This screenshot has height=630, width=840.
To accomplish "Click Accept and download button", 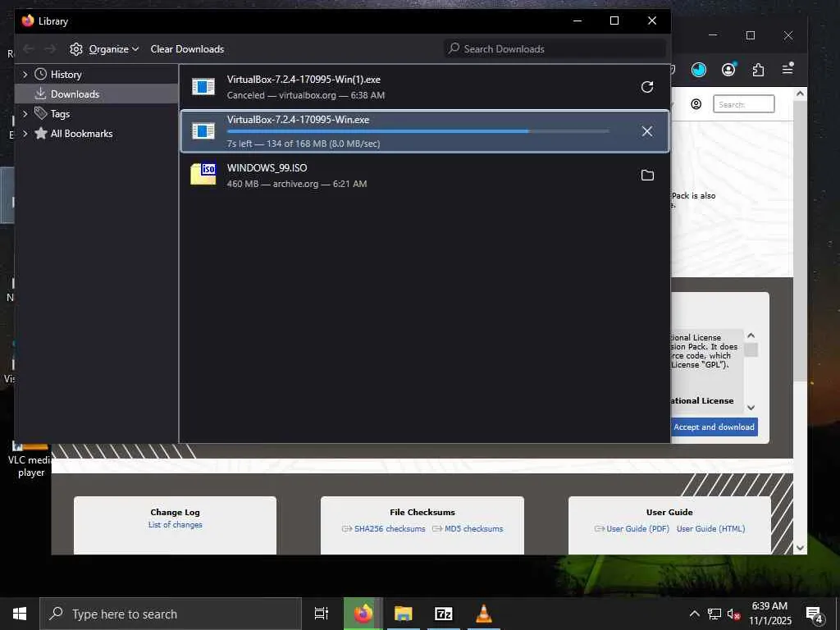I will point(714,427).
